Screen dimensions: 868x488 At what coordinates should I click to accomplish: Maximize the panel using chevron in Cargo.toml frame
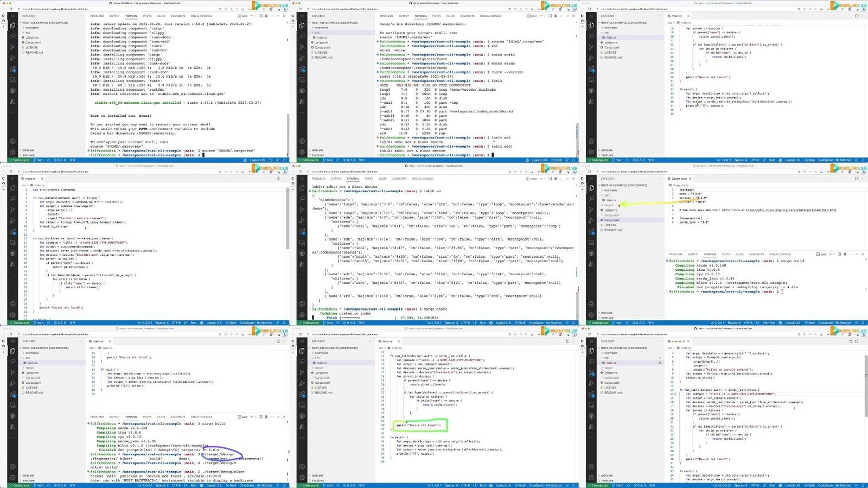click(857, 254)
